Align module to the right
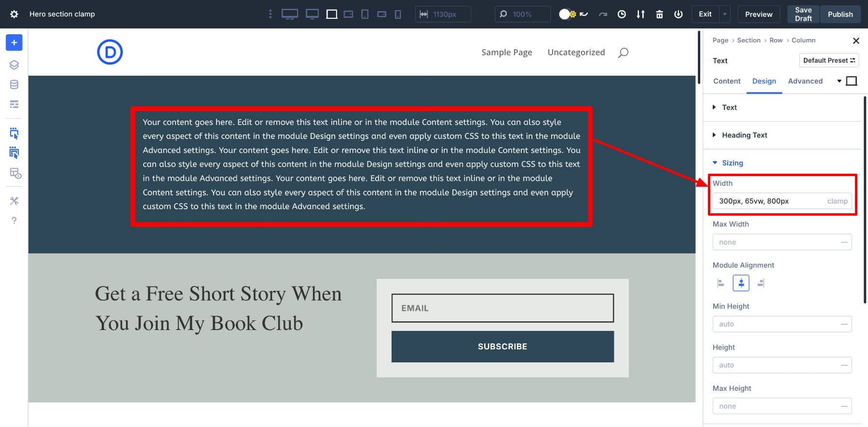 tap(761, 283)
